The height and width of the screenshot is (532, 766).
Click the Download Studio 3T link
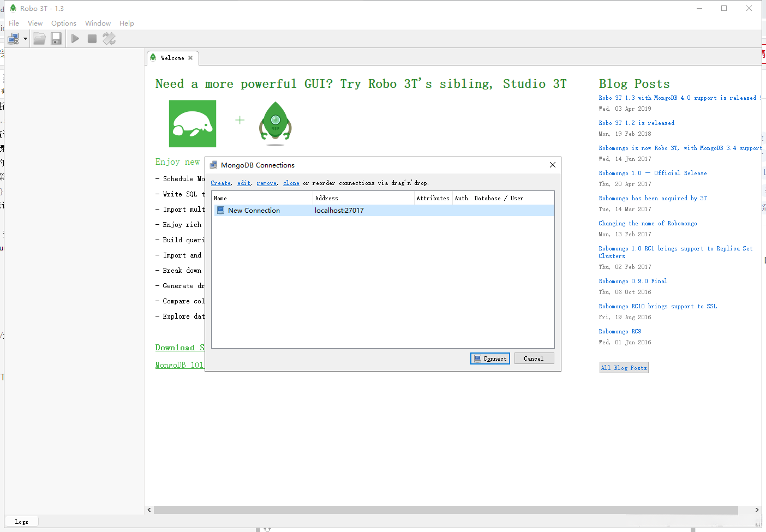(180, 348)
